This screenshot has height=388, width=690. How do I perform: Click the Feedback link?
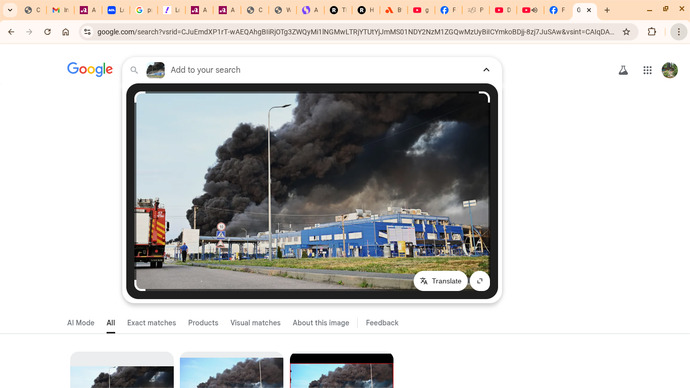pyautogui.click(x=382, y=323)
